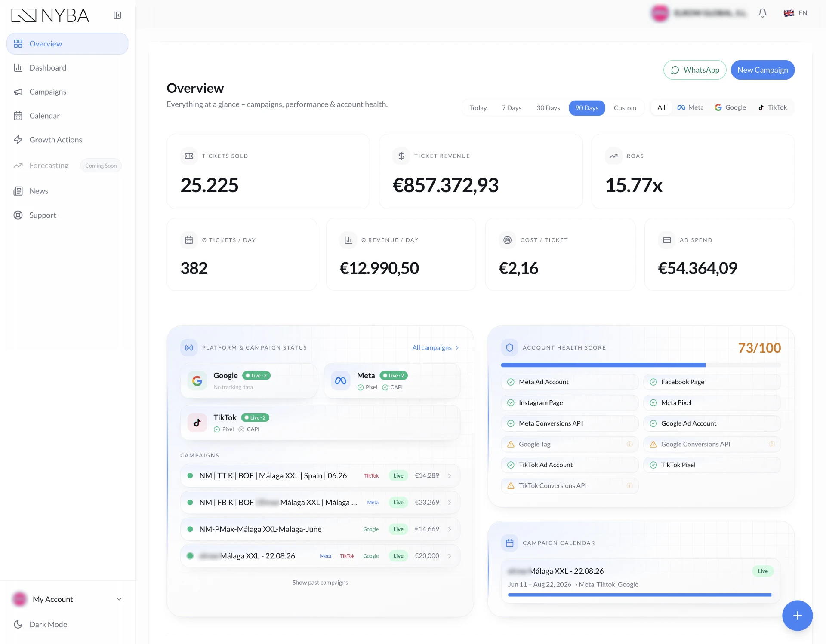This screenshot has height=644, width=826.
Task: Open the All campaigns link
Action: click(x=435, y=348)
